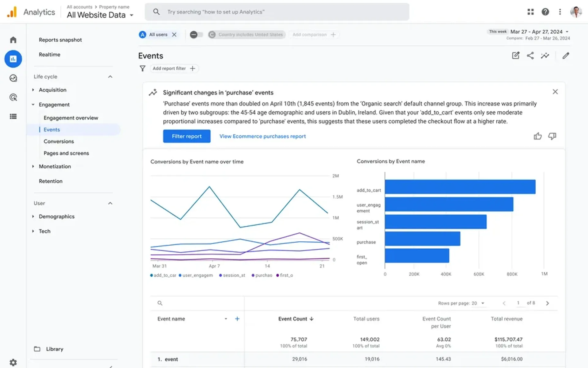The image size is (588, 368).
Task: Share this report using the share icon
Action: (x=530, y=56)
